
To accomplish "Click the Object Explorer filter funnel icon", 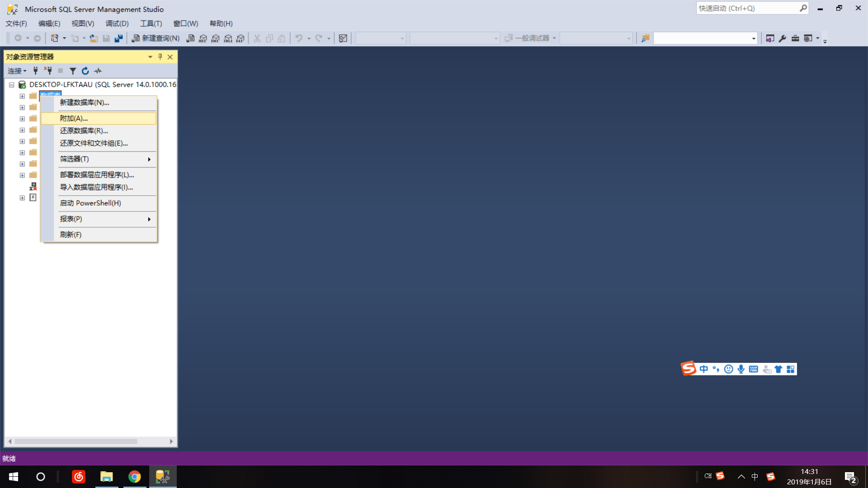I will (73, 71).
